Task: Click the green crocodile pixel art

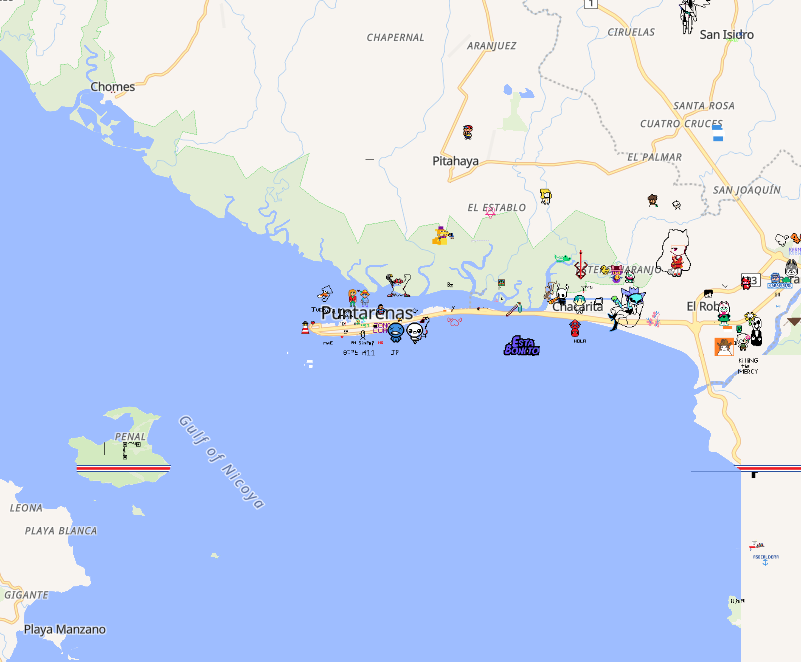Action: point(562,258)
